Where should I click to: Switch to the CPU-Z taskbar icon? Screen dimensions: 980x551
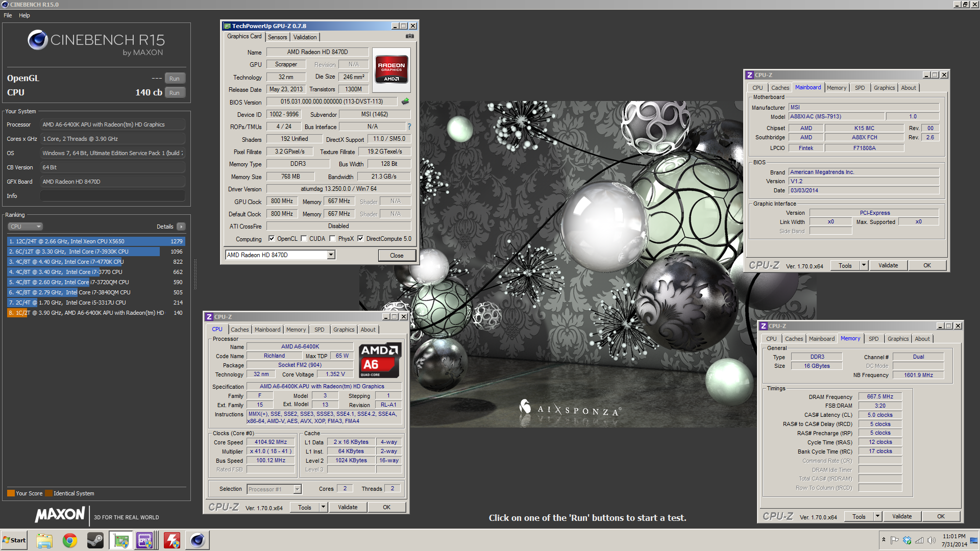click(145, 540)
